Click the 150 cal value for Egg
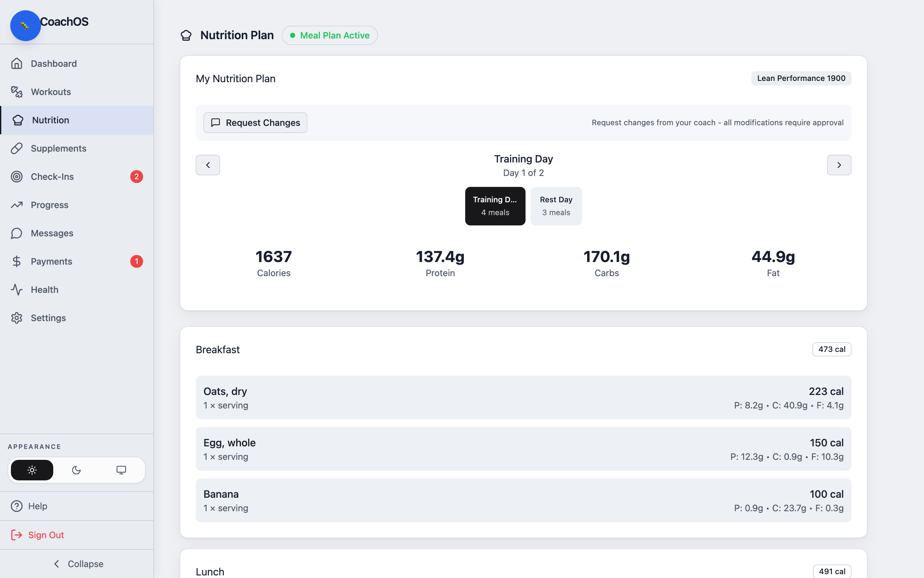 (827, 443)
